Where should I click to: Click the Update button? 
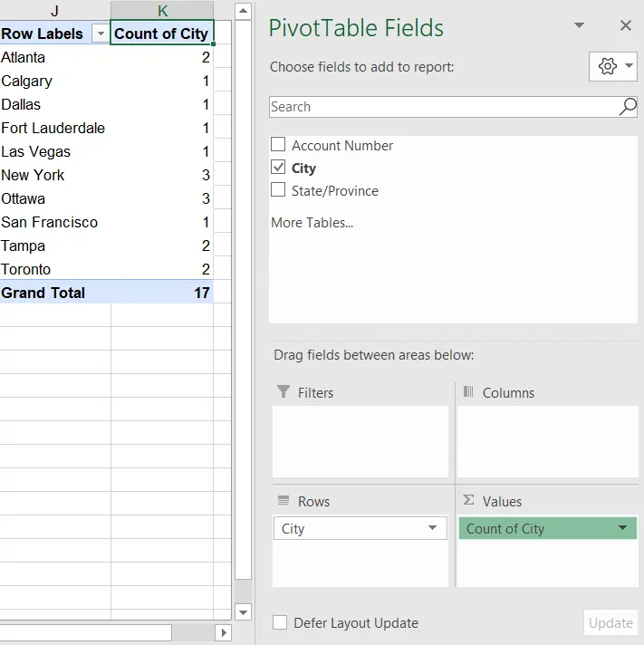point(610,623)
